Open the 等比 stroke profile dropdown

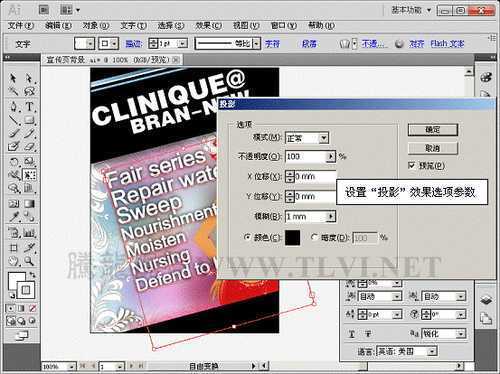256,44
